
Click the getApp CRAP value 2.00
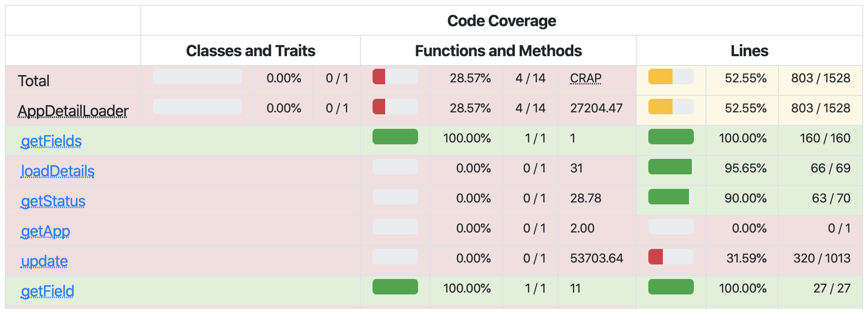point(582,228)
